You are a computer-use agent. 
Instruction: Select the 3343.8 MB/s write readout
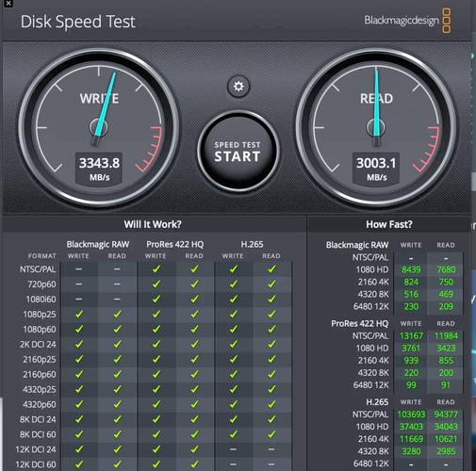(99, 169)
